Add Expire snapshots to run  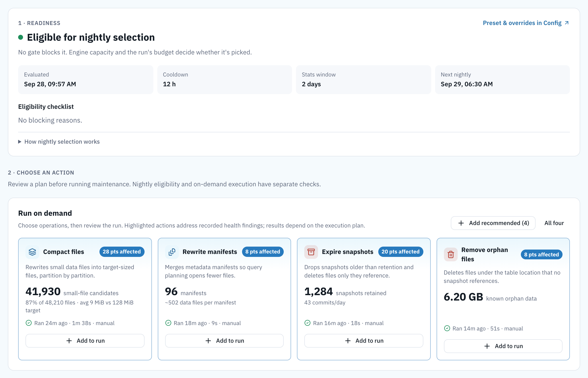364,341
